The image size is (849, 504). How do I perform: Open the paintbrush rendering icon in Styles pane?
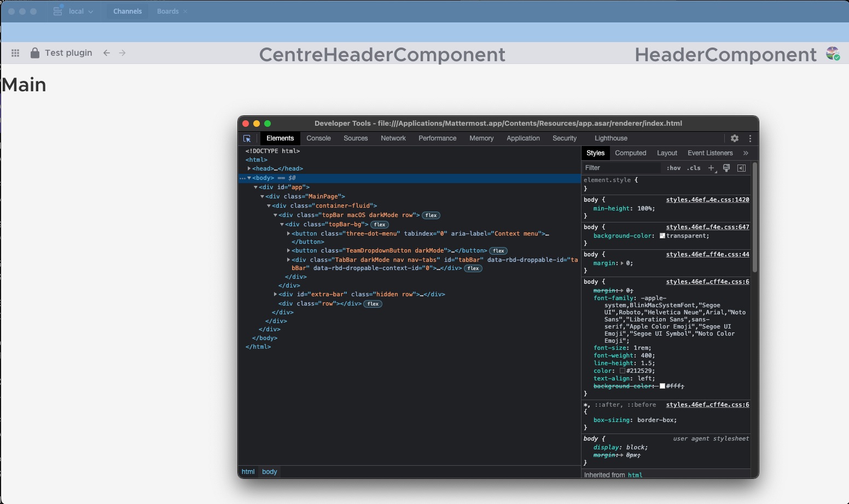pyautogui.click(x=726, y=168)
